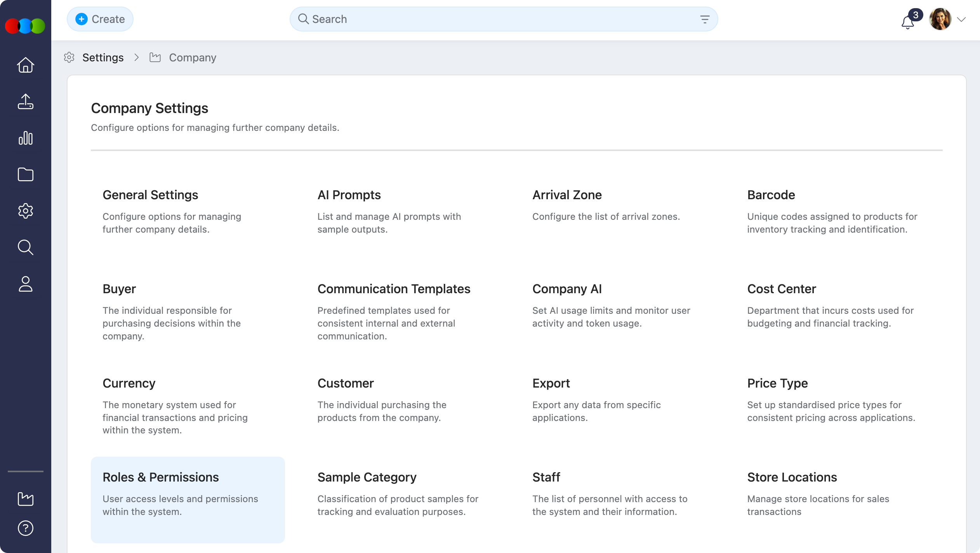The height and width of the screenshot is (553, 980).
Task: Open notifications via the bell icon
Action: [908, 23]
